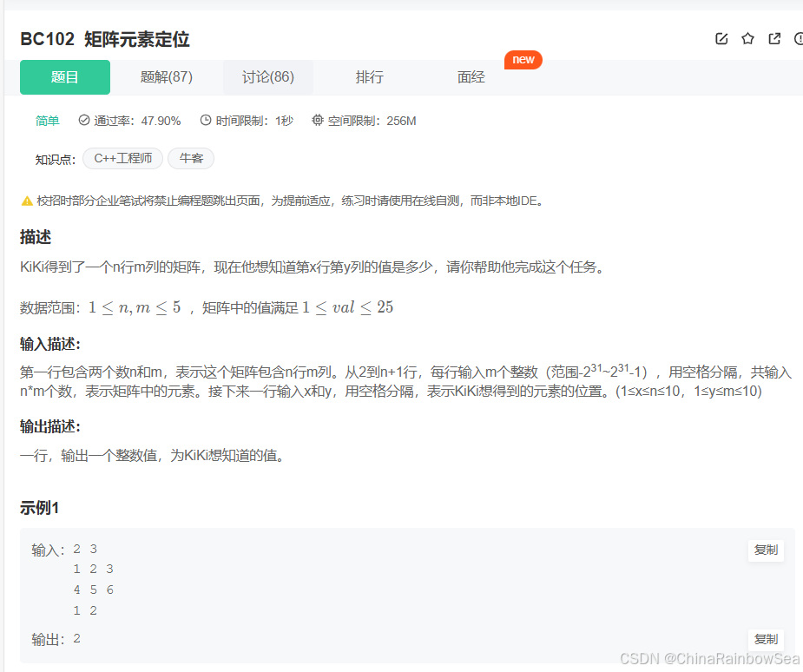Click the 时间限制: 1秒 text
803x672 pixels.
coord(254,121)
